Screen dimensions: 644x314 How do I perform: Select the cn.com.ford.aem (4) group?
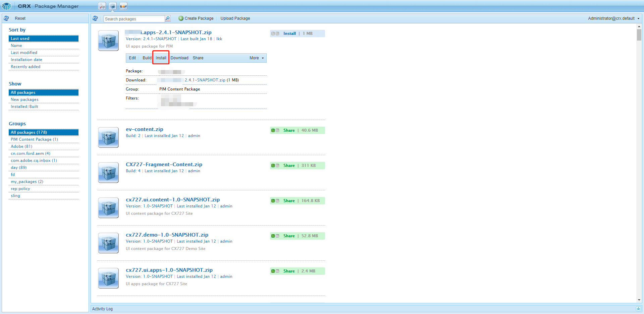pos(44,153)
